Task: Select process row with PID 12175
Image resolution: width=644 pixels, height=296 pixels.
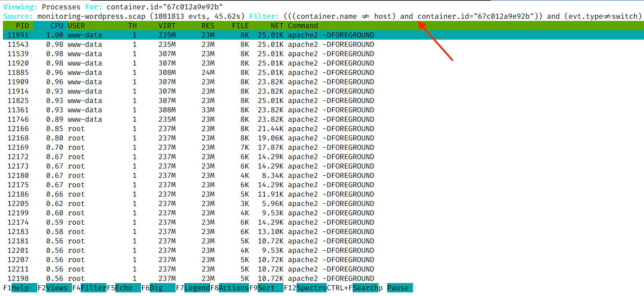Action: (x=323, y=185)
